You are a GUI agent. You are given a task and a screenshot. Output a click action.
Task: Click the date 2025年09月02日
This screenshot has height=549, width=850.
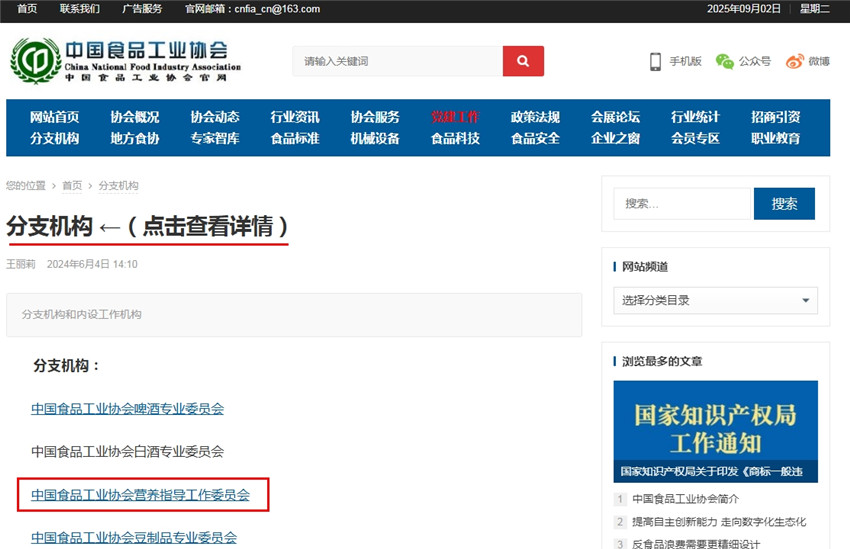tap(744, 9)
